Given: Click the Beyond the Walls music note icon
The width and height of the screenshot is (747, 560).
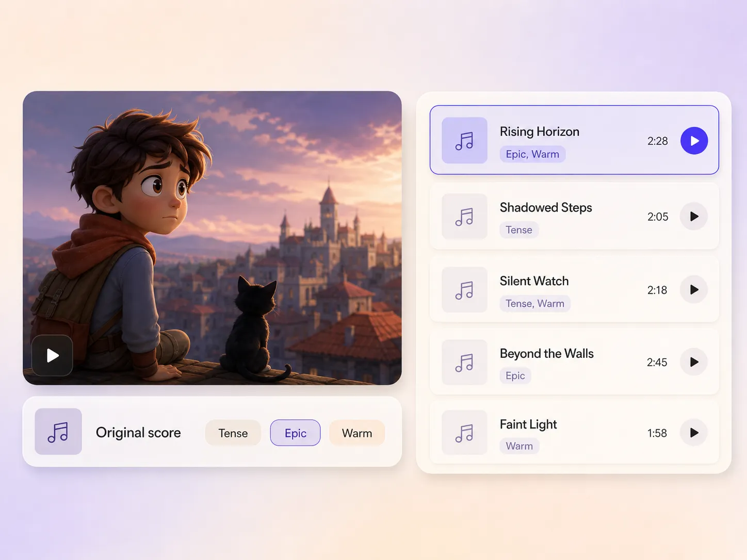Looking at the screenshot, I should click(464, 362).
